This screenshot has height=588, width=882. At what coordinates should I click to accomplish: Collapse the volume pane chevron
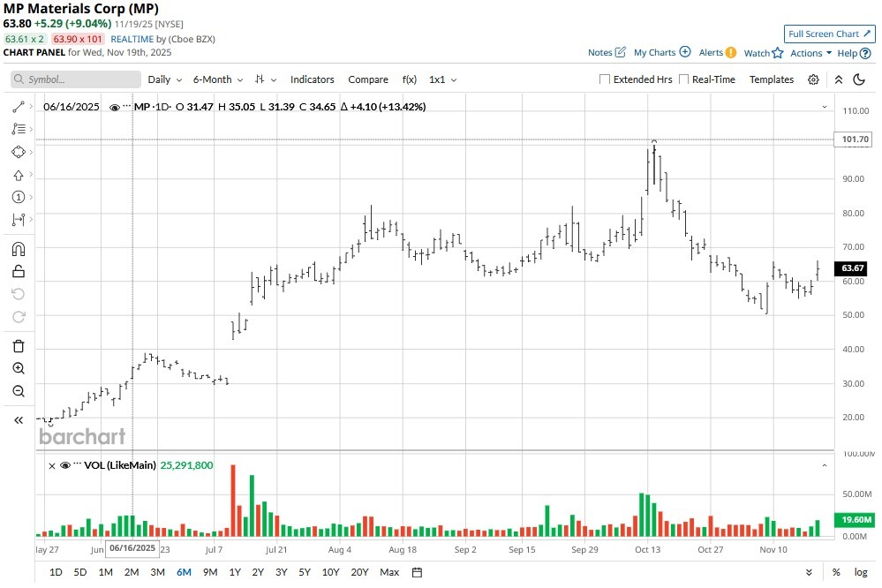[x=825, y=465]
